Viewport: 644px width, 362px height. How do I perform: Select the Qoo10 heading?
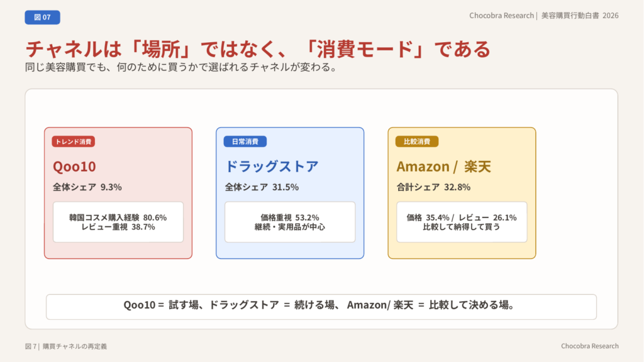pos(74,167)
